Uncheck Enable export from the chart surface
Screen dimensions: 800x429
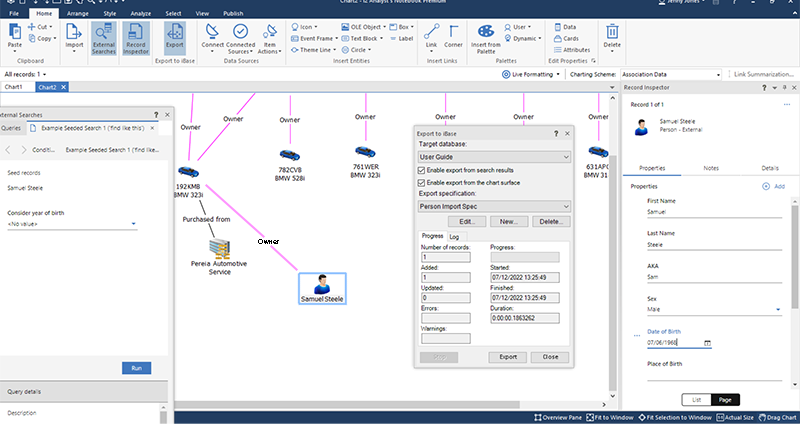(x=420, y=183)
